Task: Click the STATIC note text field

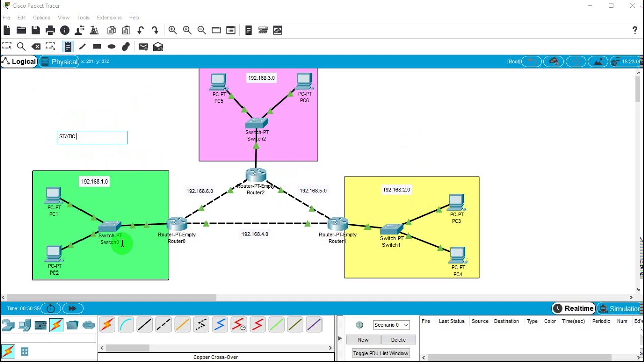Action: 92,137
